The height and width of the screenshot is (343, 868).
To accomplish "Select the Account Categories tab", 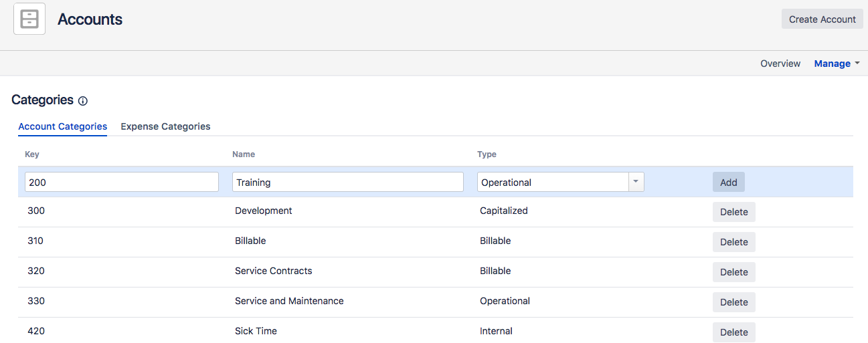I will [x=62, y=126].
